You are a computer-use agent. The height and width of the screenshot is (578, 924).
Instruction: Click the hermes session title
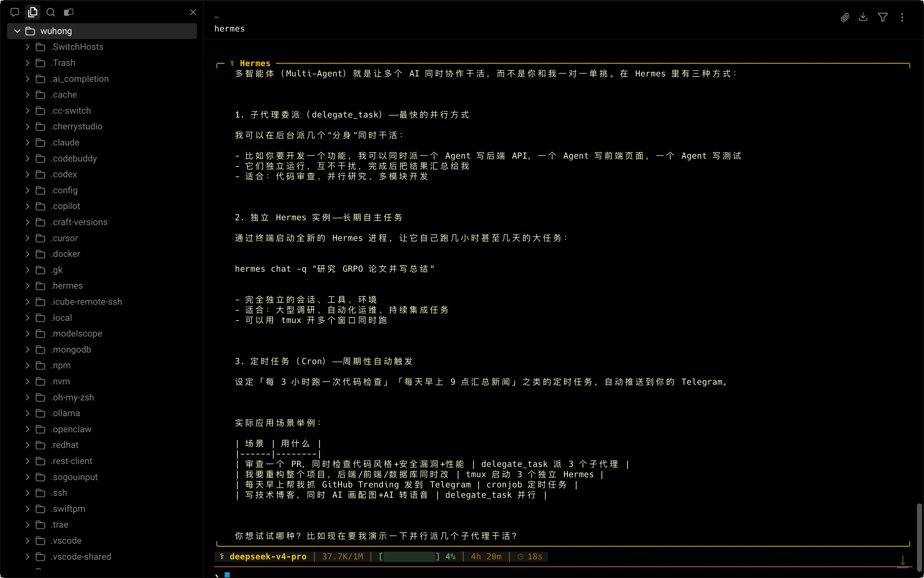click(229, 29)
